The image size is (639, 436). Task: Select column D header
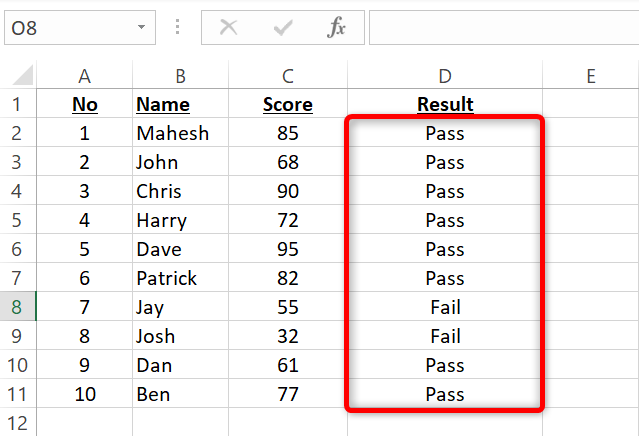pos(445,76)
